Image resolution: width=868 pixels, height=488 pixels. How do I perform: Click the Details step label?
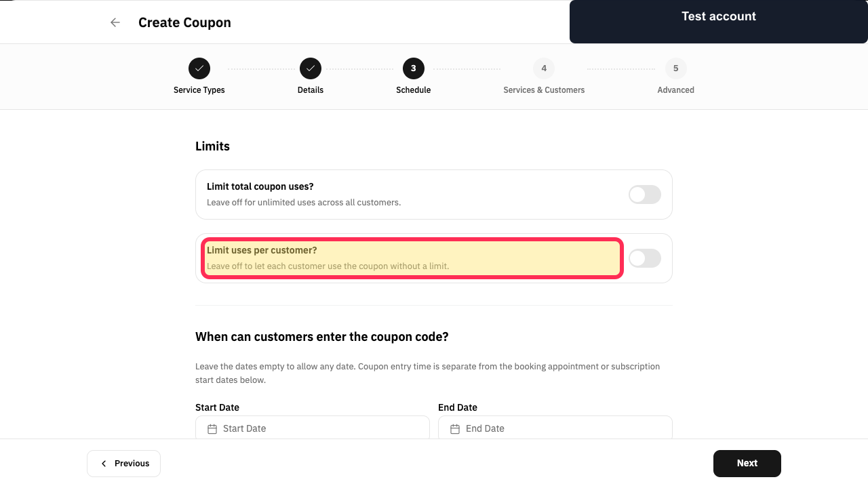(311, 90)
